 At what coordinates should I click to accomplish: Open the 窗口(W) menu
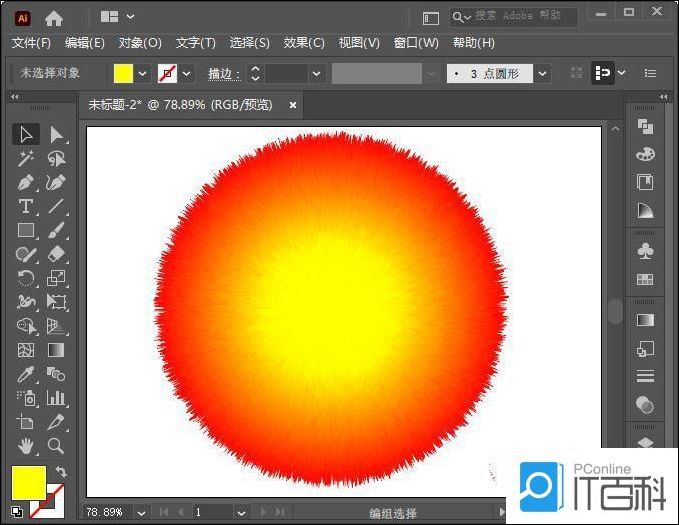click(416, 43)
